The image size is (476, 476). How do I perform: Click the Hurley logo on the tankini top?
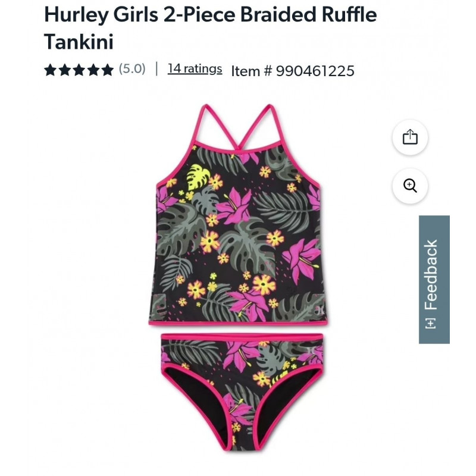[x=320, y=311]
